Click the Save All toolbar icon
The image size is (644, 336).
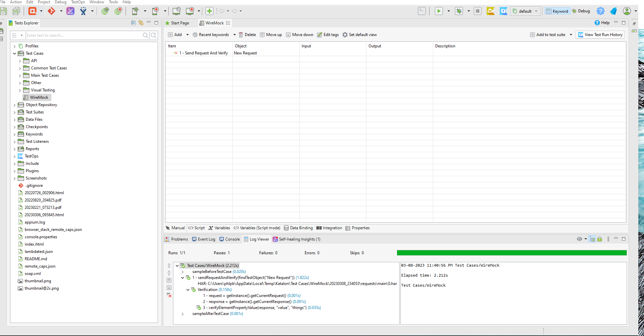[16, 11]
